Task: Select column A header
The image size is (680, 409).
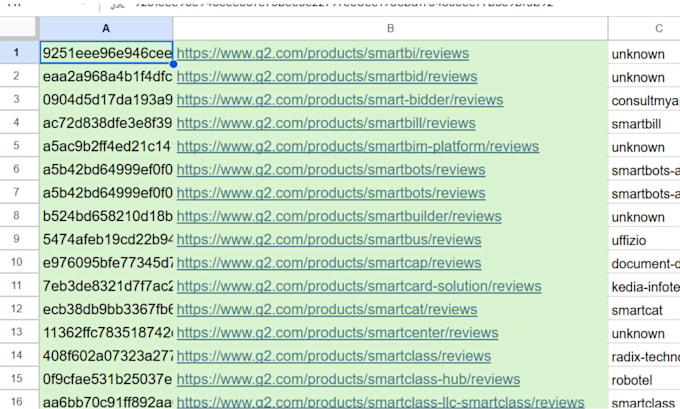Action: [x=106, y=29]
